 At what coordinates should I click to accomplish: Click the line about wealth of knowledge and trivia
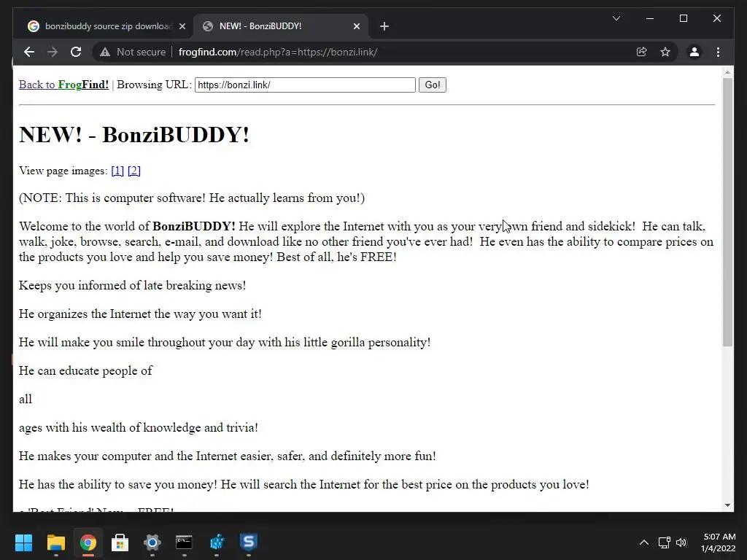click(139, 427)
